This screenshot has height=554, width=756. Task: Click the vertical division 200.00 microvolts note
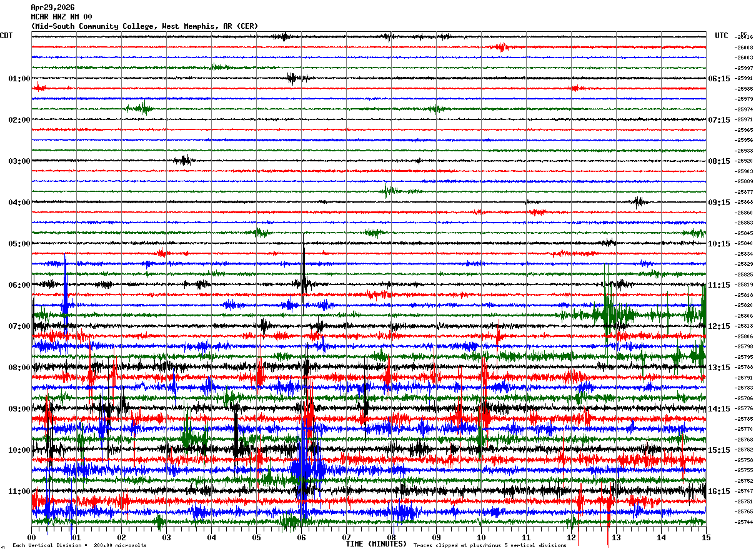(79, 545)
